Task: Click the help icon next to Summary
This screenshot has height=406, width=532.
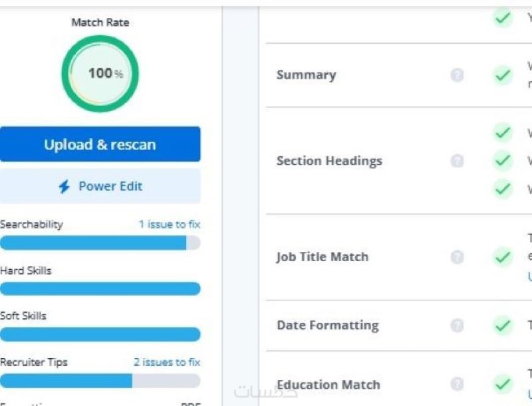Action: (x=457, y=75)
